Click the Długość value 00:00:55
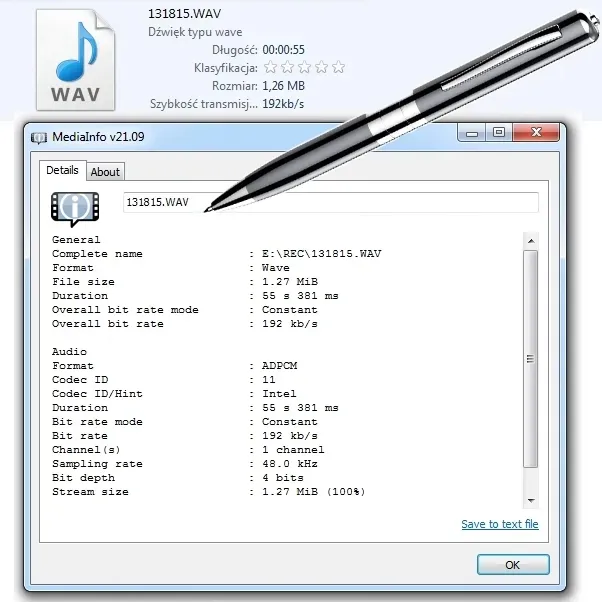Image resolution: width=602 pixels, height=602 pixels. pyautogui.click(x=283, y=50)
